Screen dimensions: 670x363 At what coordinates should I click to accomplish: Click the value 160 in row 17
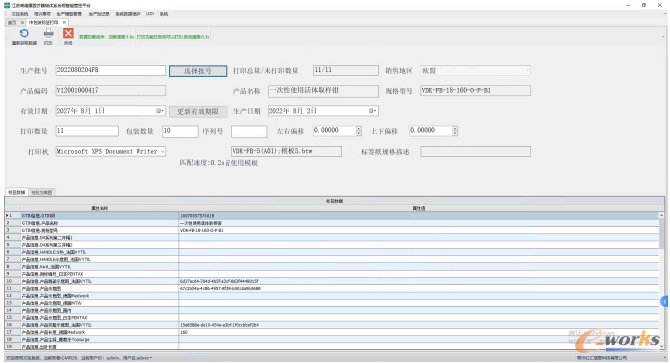(x=184, y=332)
